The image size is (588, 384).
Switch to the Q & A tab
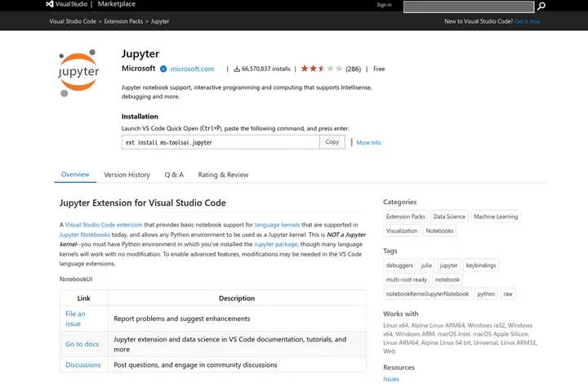click(x=174, y=175)
